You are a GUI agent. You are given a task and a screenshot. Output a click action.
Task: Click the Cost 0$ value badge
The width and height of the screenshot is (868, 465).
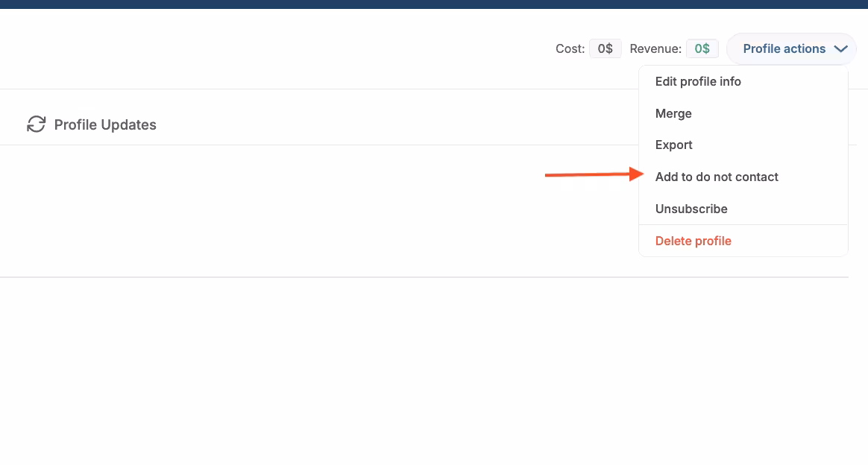[605, 48]
